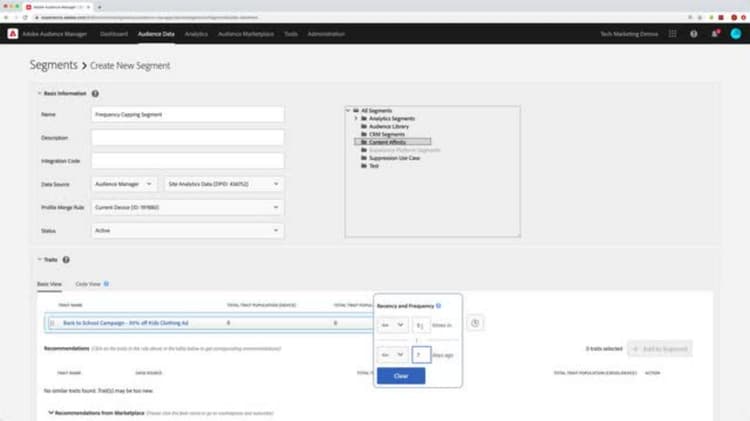Screen dimensions: 750x421
Task: Switch to Basic View tab
Action: (49, 284)
